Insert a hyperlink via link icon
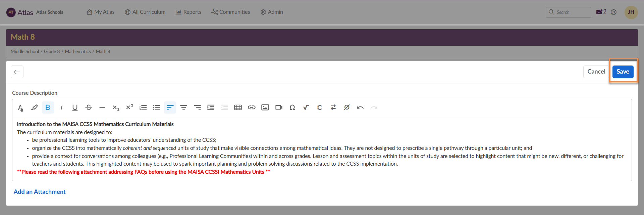 coord(252,107)
